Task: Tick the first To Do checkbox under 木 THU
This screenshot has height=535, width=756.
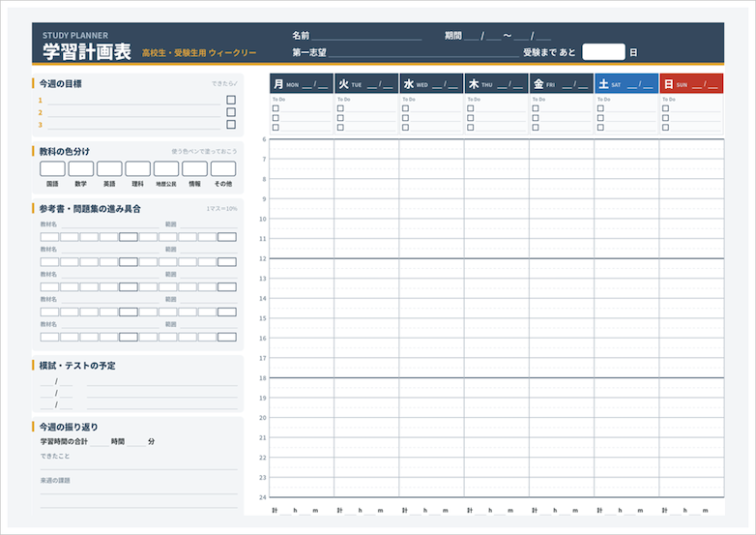Action: coord(471,108)
